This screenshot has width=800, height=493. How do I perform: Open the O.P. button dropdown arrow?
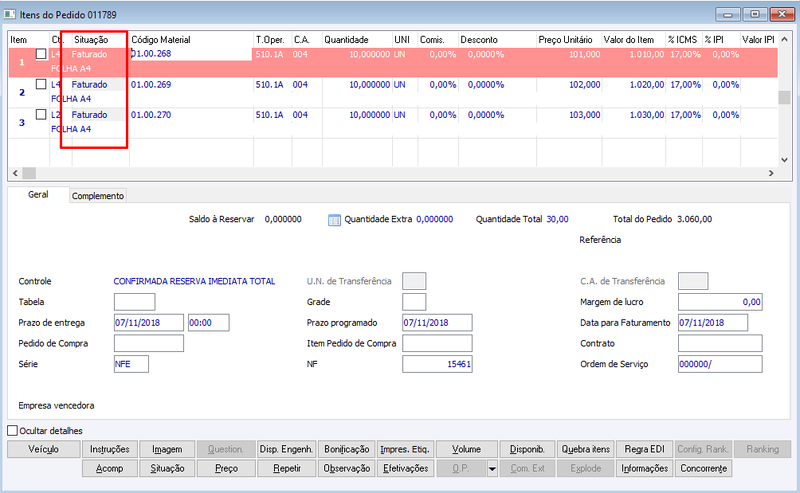coord(492,469)
